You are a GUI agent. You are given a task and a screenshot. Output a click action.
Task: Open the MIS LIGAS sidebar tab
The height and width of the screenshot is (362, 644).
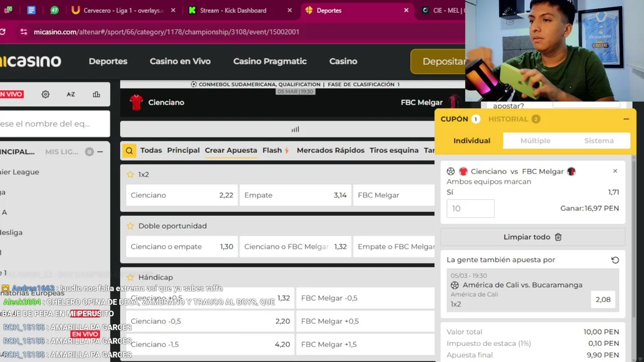coord(62,151)
